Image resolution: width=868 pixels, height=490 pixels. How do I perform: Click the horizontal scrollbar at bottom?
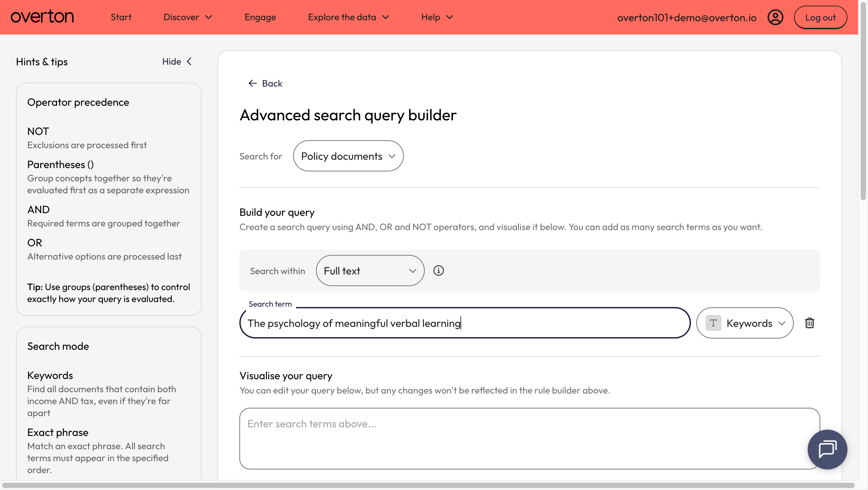click(428, 485)
